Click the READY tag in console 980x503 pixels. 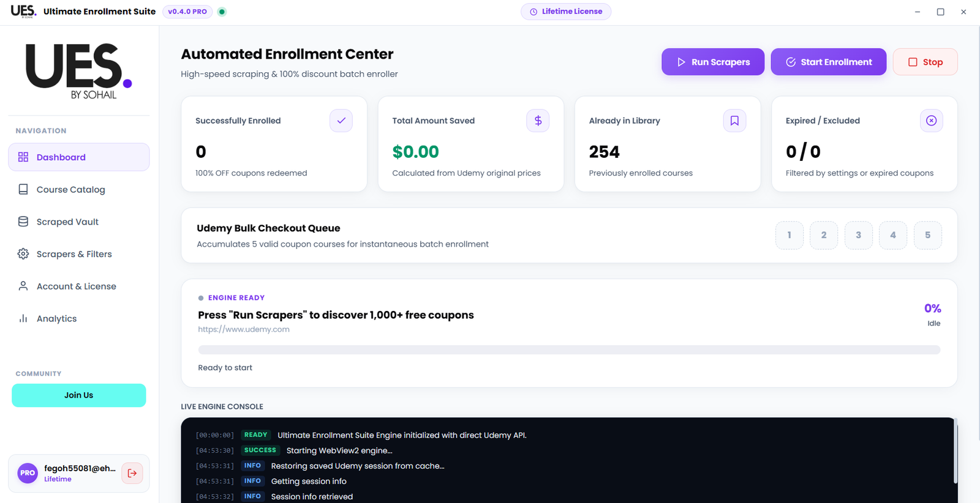tap(255, 435)
